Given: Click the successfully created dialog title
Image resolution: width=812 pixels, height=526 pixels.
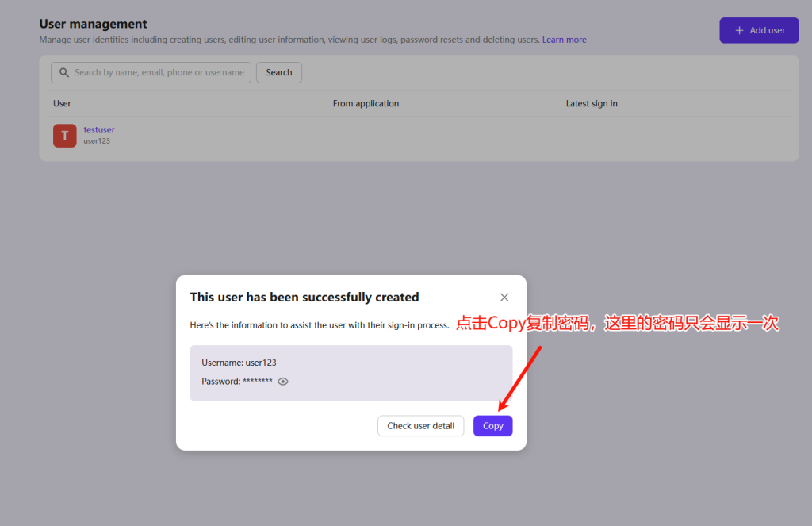Looking at the screenshot, I should point(304,298).
